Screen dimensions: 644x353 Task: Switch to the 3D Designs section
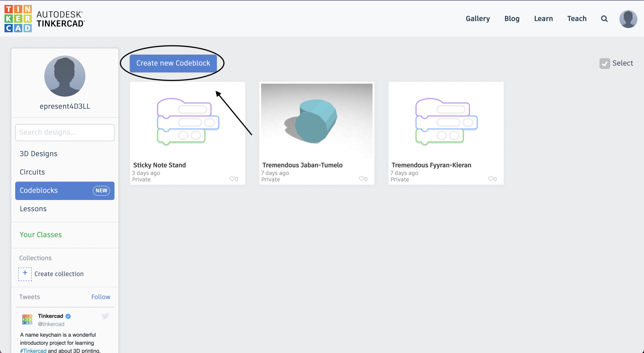coord(38,154)
